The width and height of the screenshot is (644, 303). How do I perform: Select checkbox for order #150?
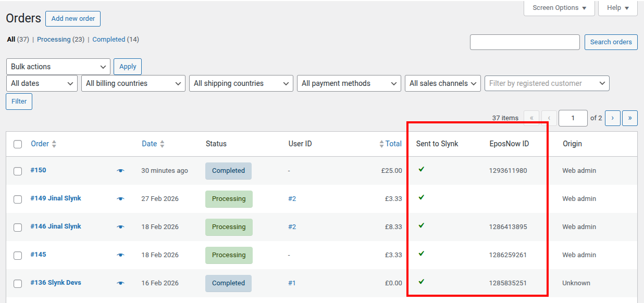18,171
